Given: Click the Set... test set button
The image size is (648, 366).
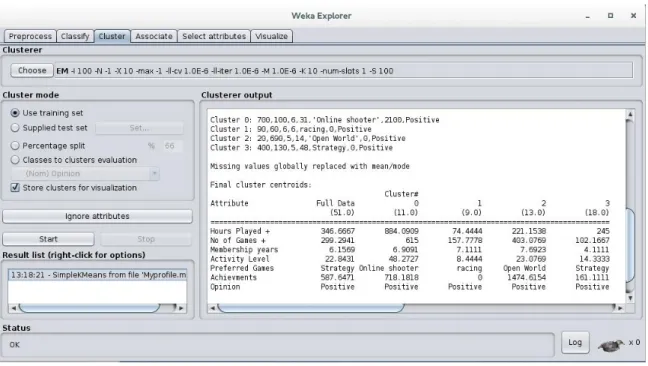Looking at the screenshot, I should (x=139, y=128).
